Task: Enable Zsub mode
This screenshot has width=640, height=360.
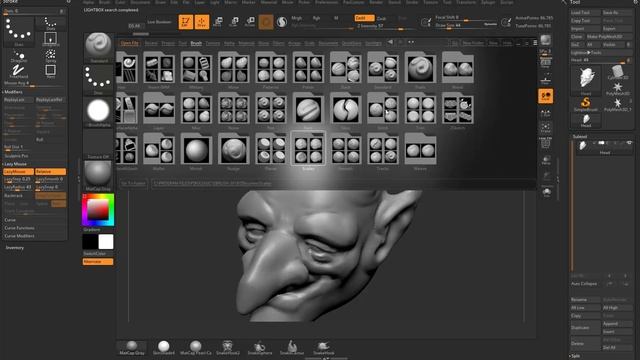Action: click(x=381, y=18)
